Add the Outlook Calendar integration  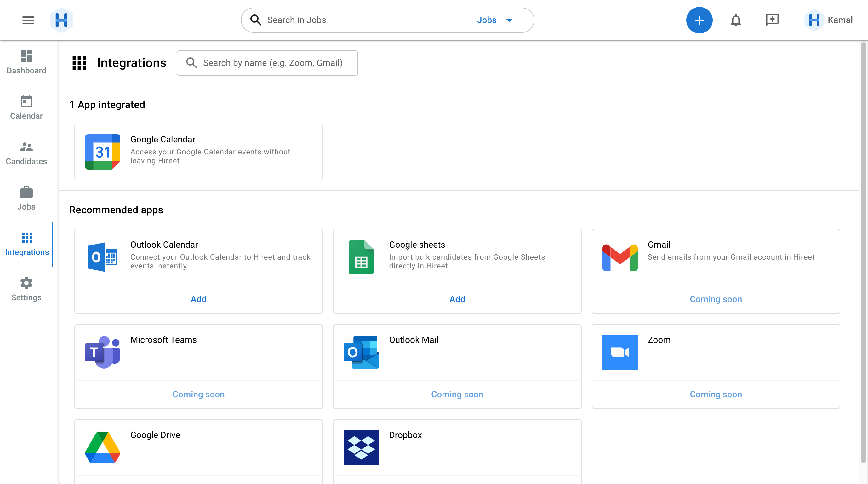[198, 299]
